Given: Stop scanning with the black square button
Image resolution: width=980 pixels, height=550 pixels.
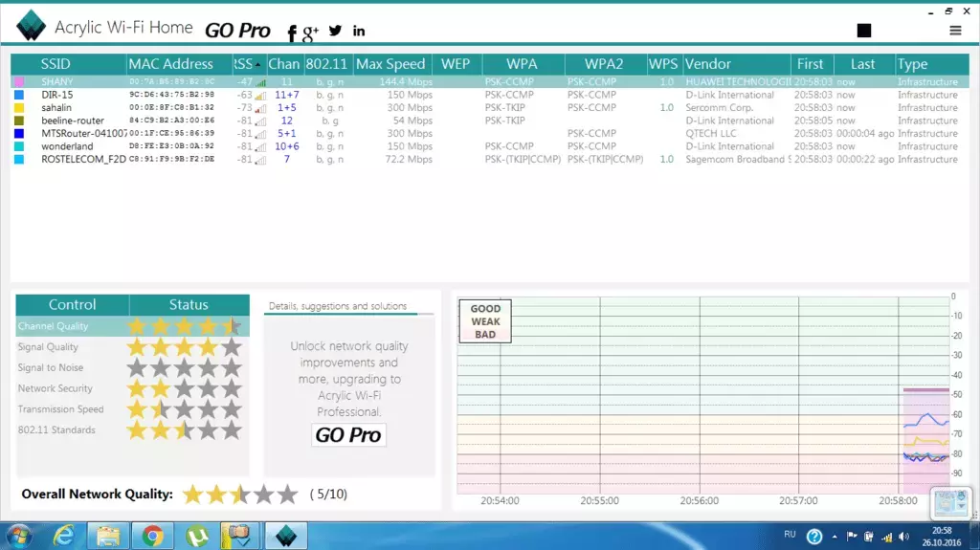Looking at the screenshot, I should point(864,30).
